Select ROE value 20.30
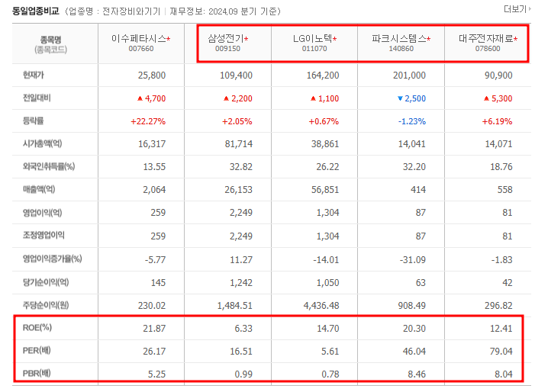The height and width of the screenshot is (392, 535). point(414,329)
